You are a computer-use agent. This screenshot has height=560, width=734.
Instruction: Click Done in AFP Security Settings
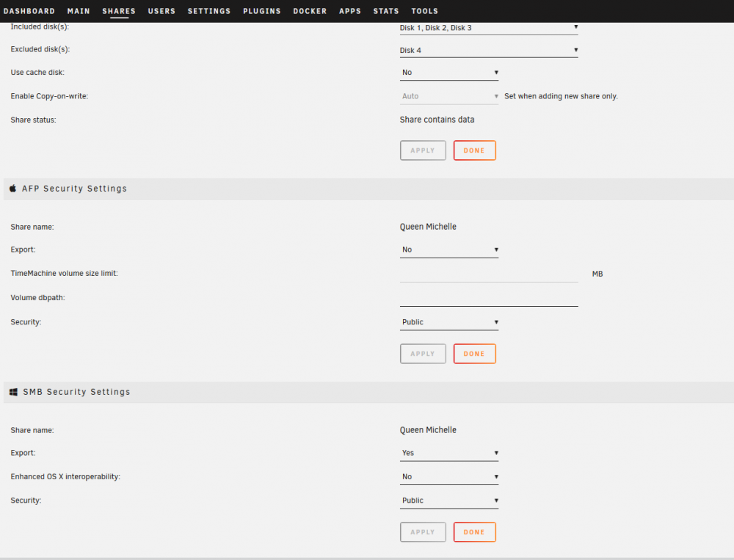[474, 354]
